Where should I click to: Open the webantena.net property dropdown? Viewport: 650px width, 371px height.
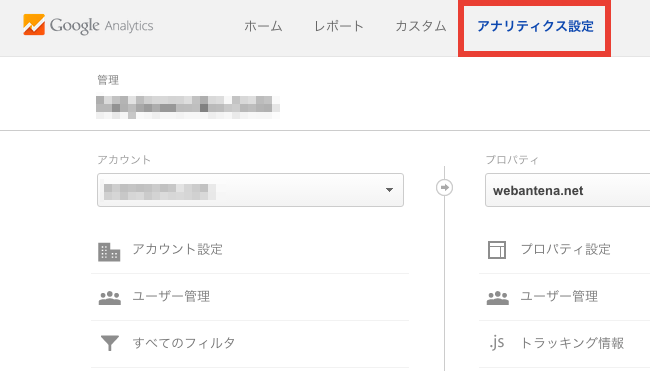coord(568,190)
